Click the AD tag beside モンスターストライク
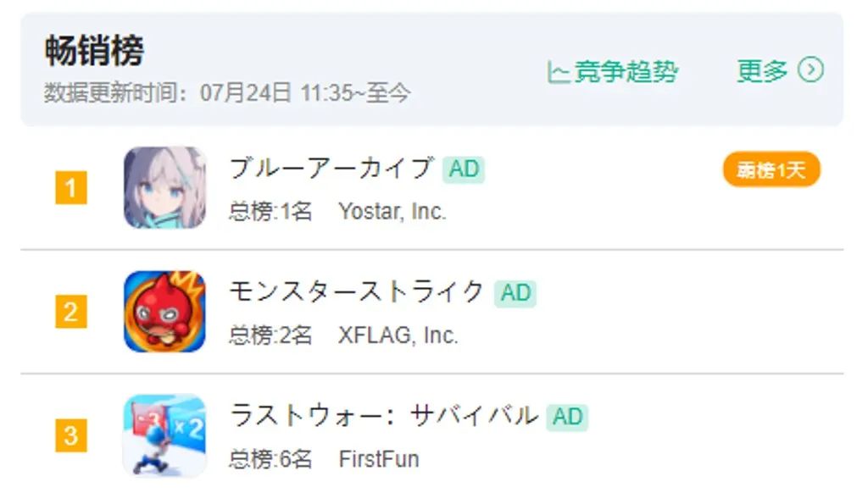This screenshot has width=868, height=493. 515,293
